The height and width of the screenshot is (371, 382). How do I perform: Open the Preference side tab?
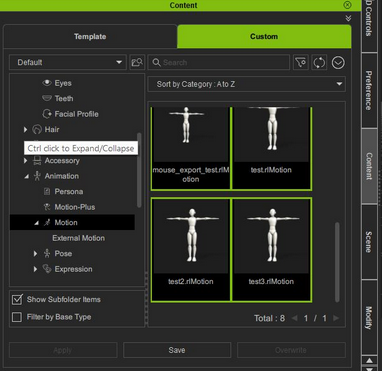pos(369,90)
